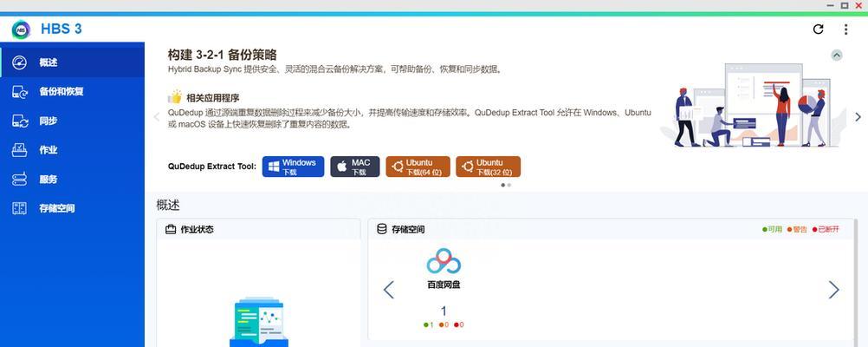Viewport: 868px width, 347px height.
Task: Click the 概述 speedometer icon in sidebar
Action: point(19,62)
